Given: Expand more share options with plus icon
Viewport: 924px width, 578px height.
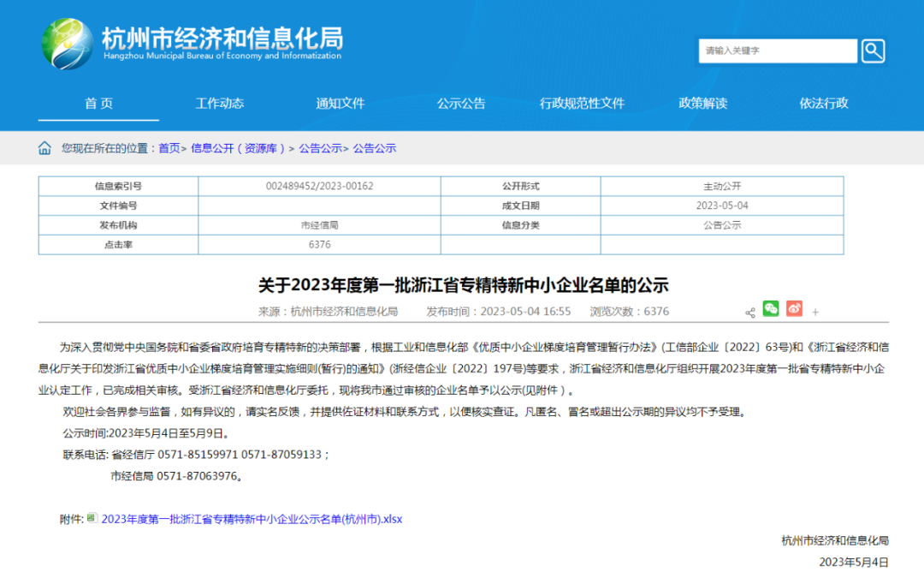Looking at the screenshot, I should click(x=815, y=313).
